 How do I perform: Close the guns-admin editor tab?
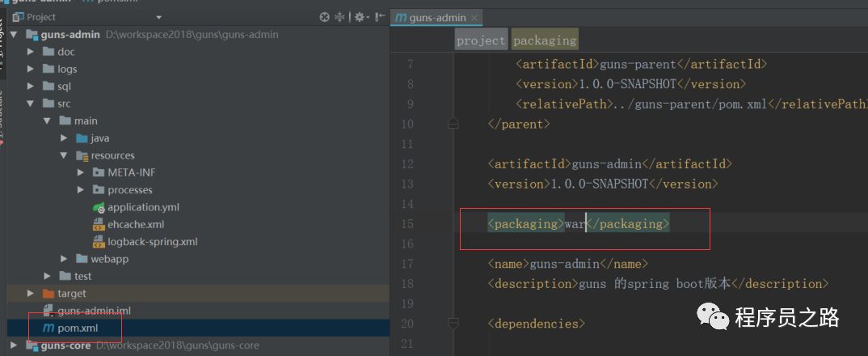pyautogui.click(x=474, y=17)
